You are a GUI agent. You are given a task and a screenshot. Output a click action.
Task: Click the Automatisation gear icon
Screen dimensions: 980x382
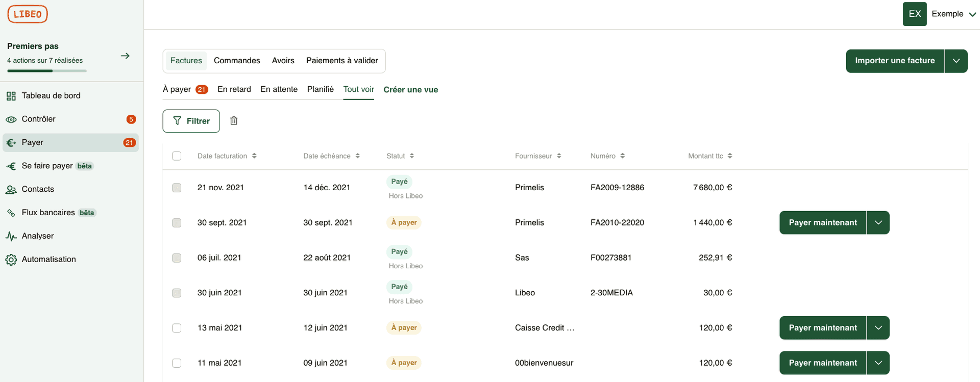11,260
